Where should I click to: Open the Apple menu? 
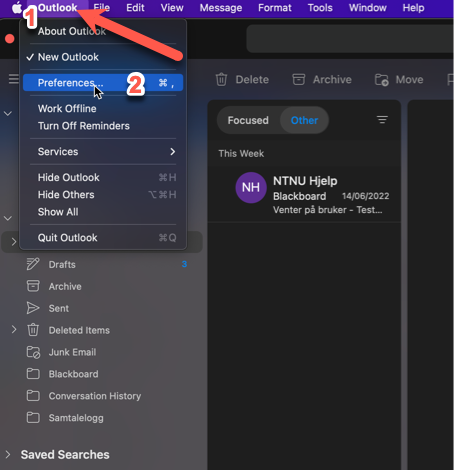16,7
